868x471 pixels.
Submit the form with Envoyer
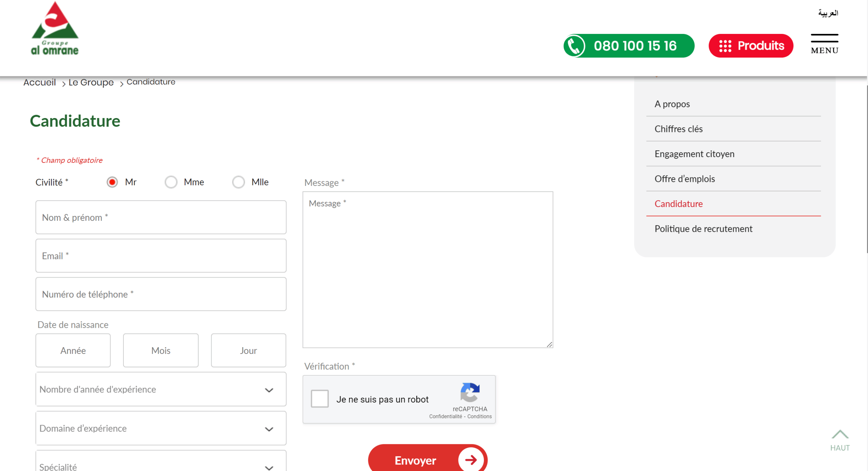[428, 458]
